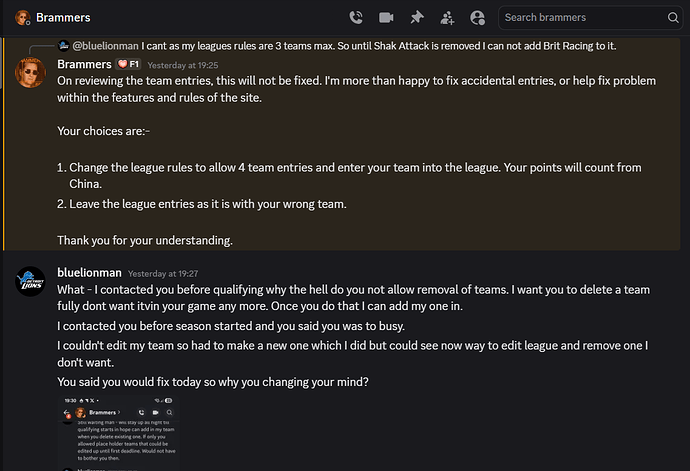Click the 'Yesterday at 19:27' timestamp

[x=161, y=273]
